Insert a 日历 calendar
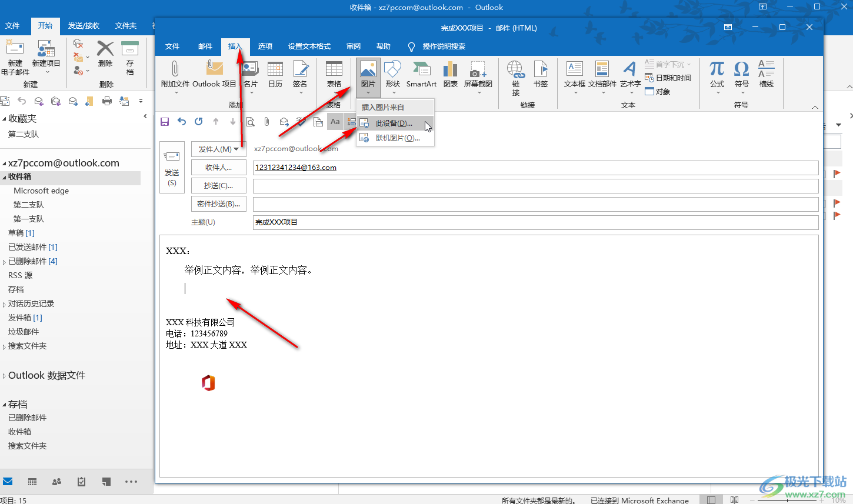853x504 pixels. coord(275,75)
